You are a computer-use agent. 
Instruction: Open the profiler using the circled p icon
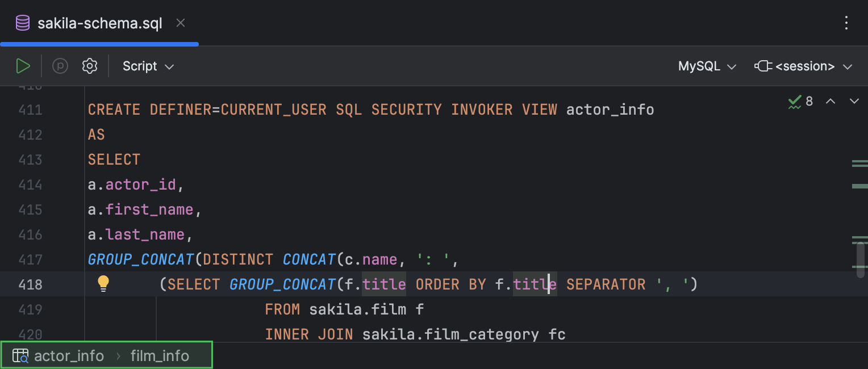(x=60, y=66)
